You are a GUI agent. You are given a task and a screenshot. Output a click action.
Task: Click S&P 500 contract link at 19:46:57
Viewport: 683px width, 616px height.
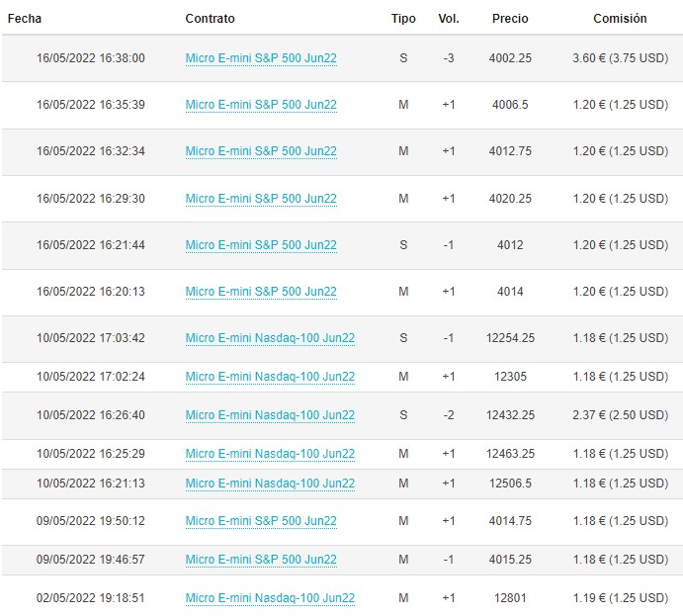(261, 560)
